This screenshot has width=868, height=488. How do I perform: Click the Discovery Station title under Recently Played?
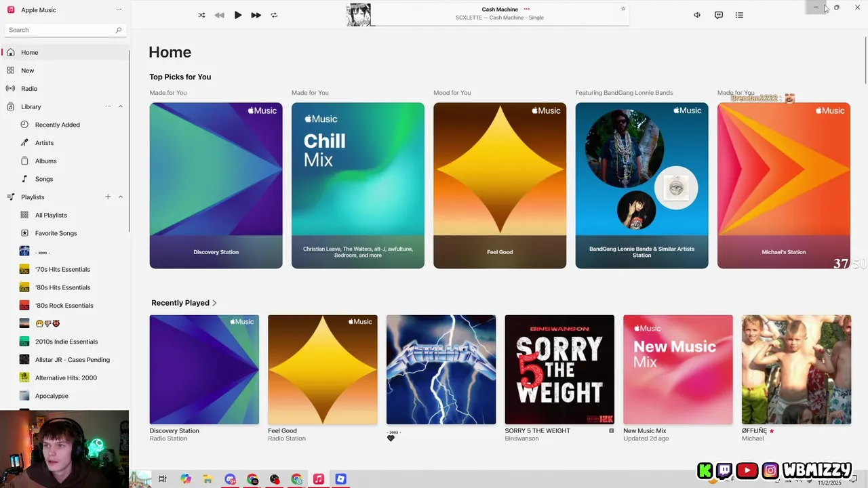(x=174, y=430)
